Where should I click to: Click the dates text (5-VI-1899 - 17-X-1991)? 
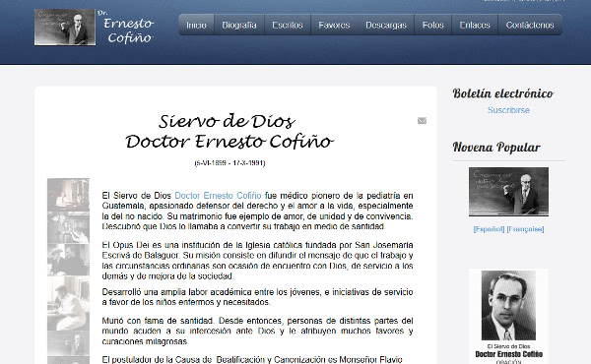click(x=230, y=163)
